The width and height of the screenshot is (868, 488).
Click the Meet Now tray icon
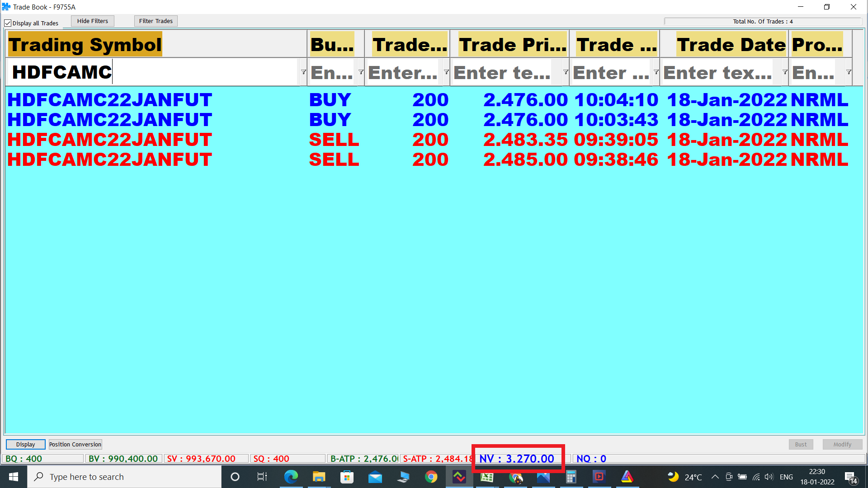[x=729, y=477]
